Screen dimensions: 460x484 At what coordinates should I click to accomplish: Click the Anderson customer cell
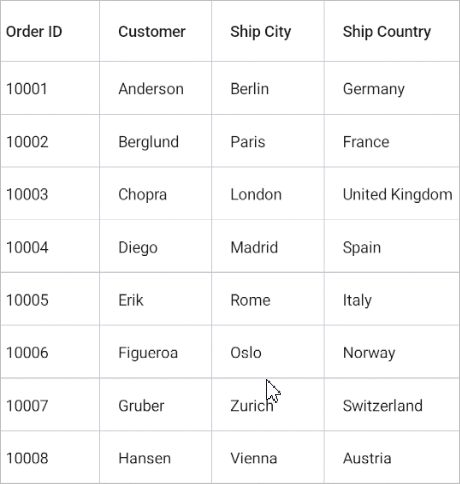tap(155, 88)
